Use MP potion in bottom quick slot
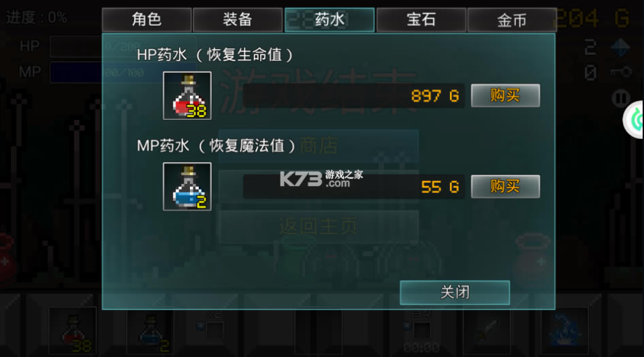Screen dimensions: 644x357 coord(150,331)
